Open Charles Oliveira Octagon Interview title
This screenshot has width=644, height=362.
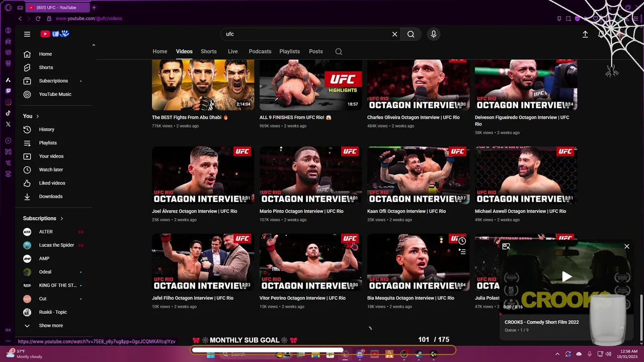tap(414, 117)
